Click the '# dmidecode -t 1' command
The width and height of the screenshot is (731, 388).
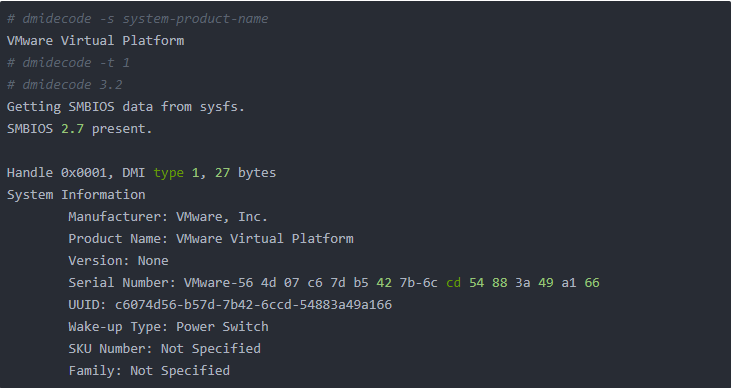(x=69, y=62)
